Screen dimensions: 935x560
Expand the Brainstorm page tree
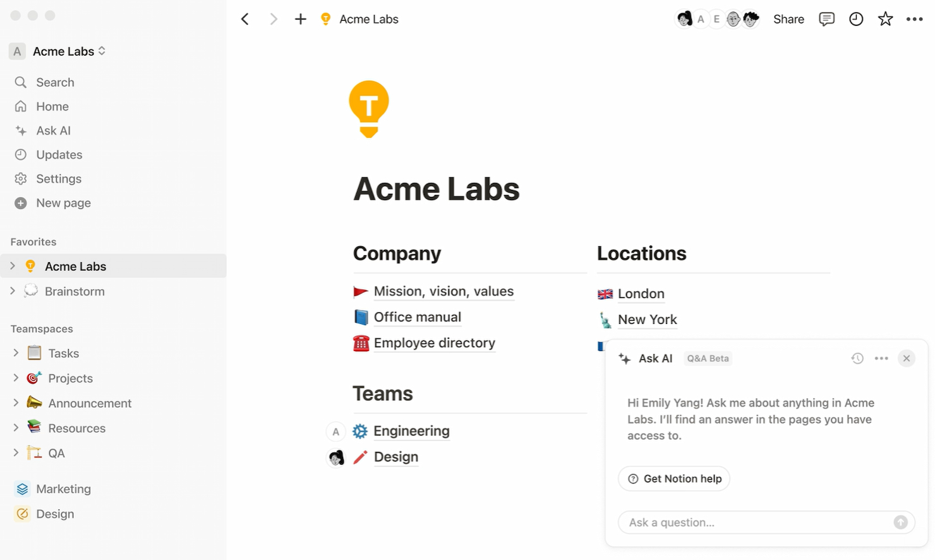click(13, 291)
